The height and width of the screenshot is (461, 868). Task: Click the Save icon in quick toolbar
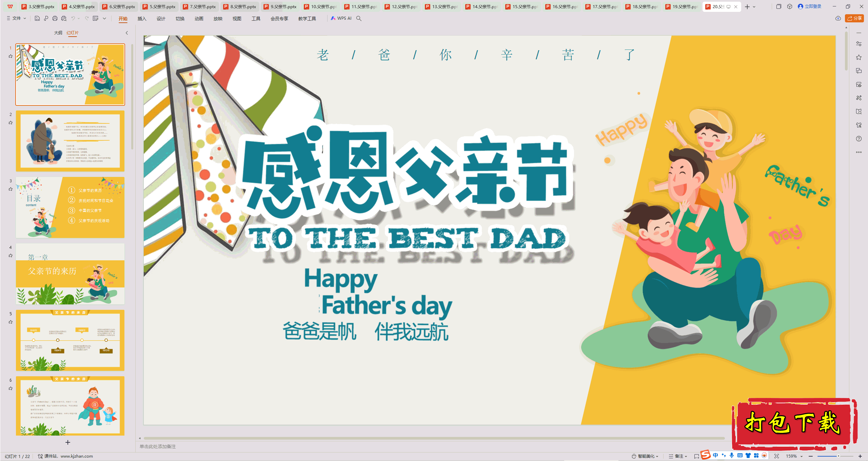pos(37,18)
